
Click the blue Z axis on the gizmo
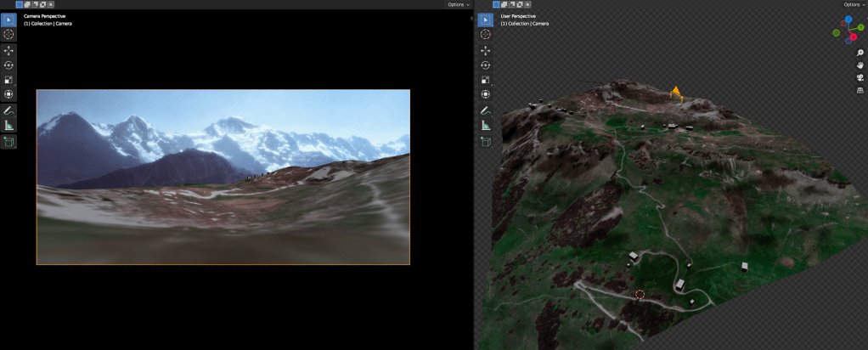[848, 20]
